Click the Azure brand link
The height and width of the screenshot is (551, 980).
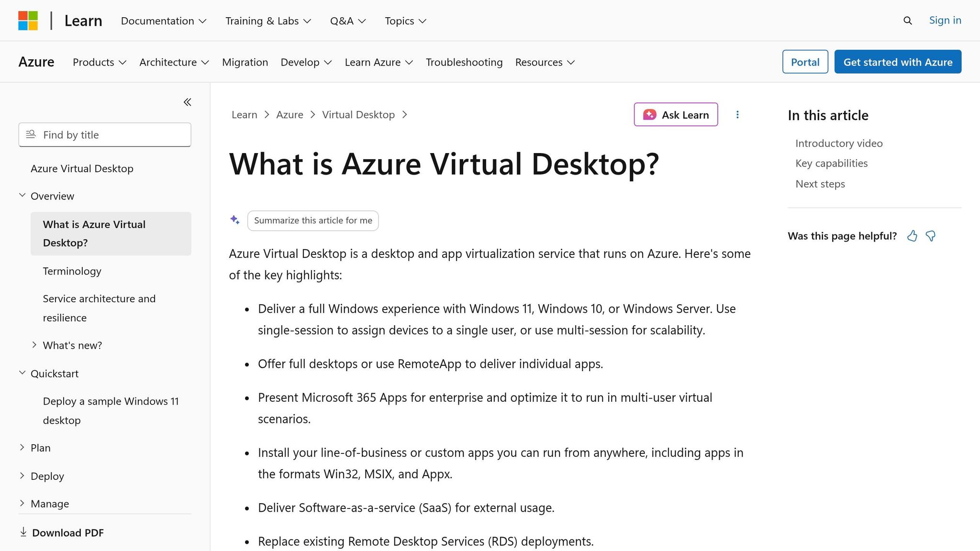(x=36, y=62)
